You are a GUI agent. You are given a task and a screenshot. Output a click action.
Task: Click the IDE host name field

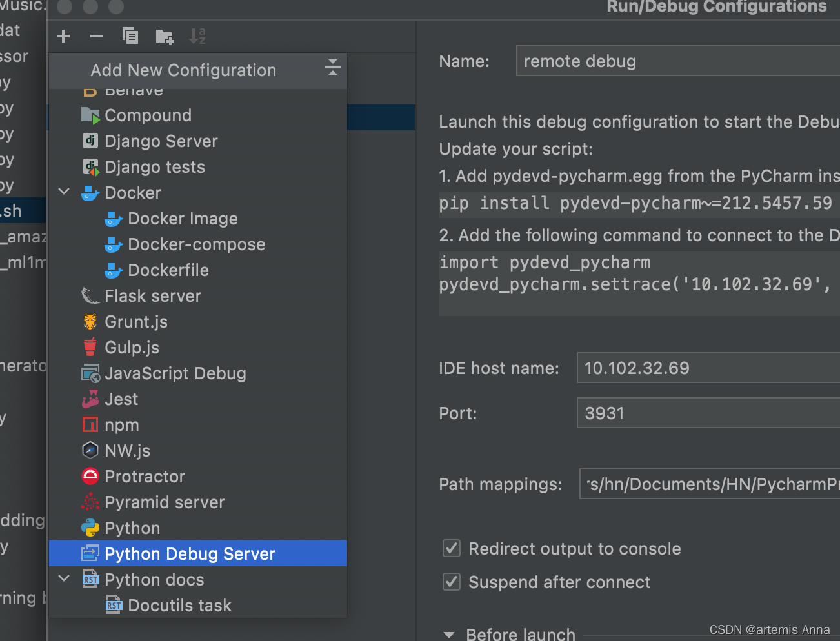(708, 368)
